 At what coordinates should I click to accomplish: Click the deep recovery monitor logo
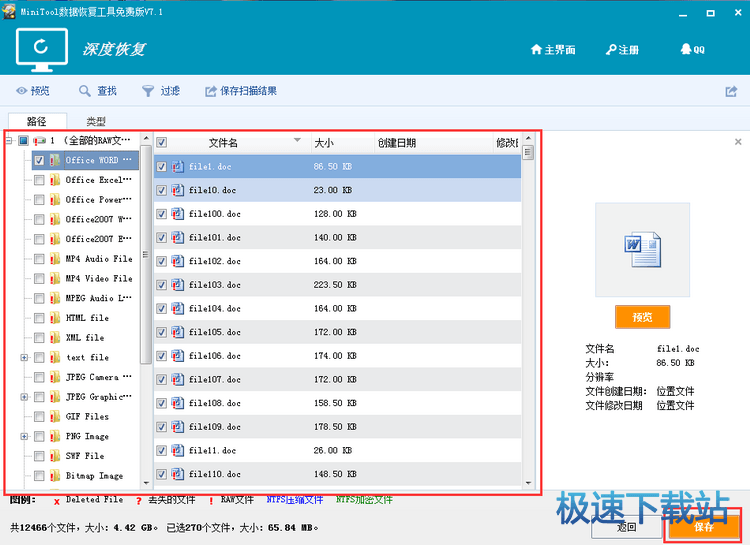tap(42, 50)
